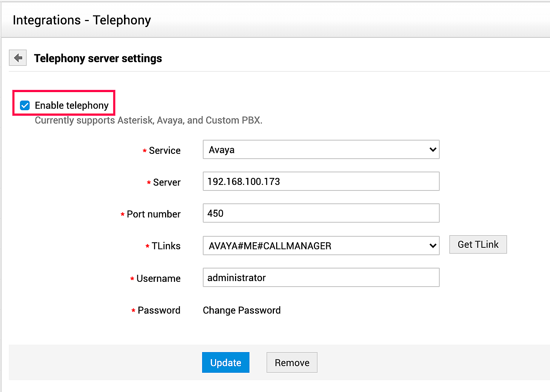Uncheck the Enable telephony checkbox
Viewport: 550px width, 392px height.
pos(25,106)
